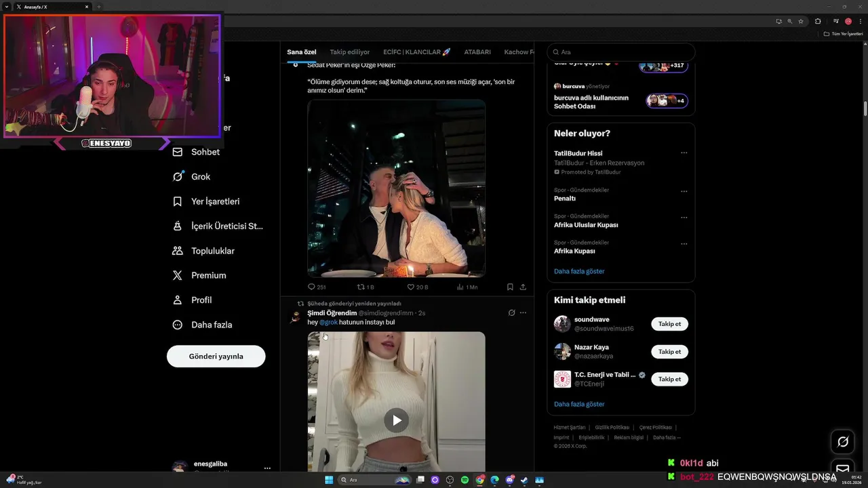Share the Sedat Peker post
868x488 pixels.
pos(523,287)
